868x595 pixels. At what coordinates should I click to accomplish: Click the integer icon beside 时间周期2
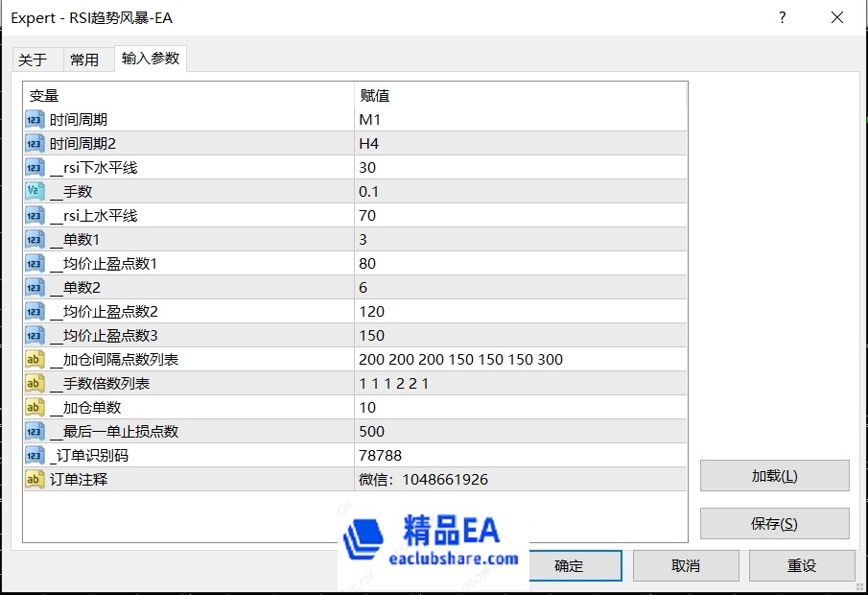[x=35, y=144]
